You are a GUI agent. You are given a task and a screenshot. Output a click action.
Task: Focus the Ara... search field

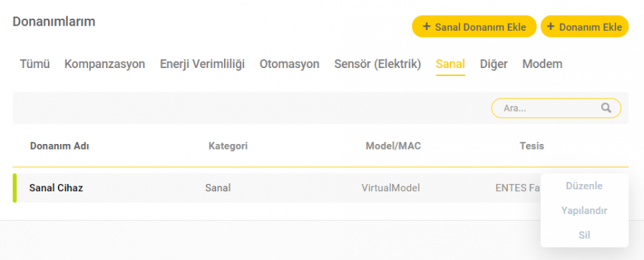tap(556, 108)
